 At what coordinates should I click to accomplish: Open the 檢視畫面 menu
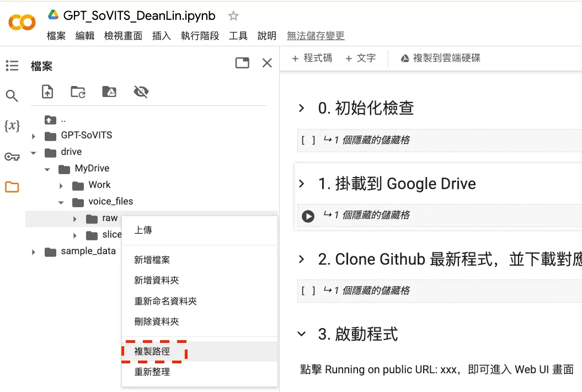[x=123, y=36]
